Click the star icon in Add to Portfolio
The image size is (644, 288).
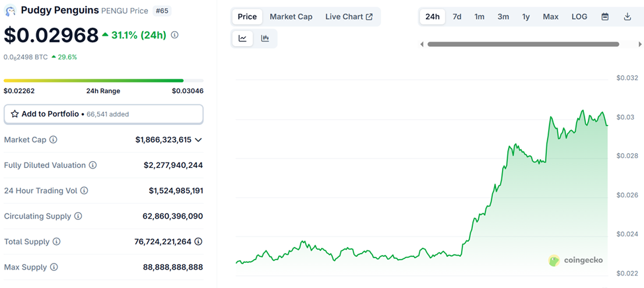(x=15, y=114)
